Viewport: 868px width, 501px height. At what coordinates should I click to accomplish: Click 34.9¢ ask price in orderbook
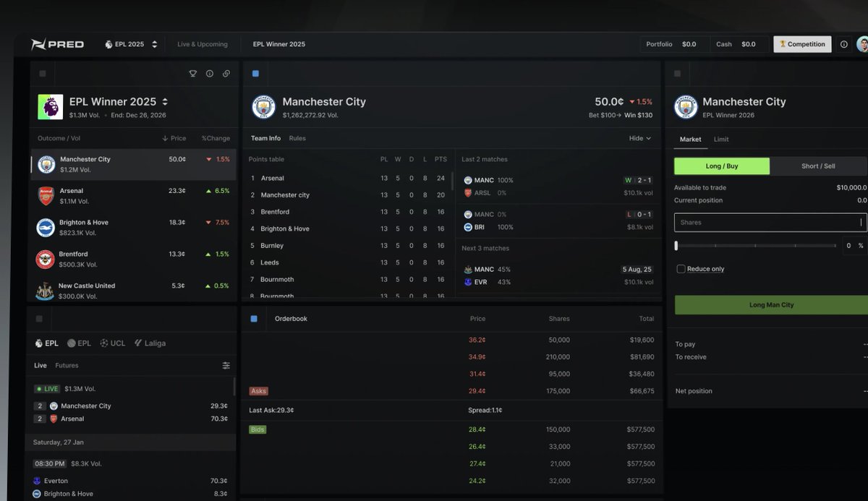477,357
